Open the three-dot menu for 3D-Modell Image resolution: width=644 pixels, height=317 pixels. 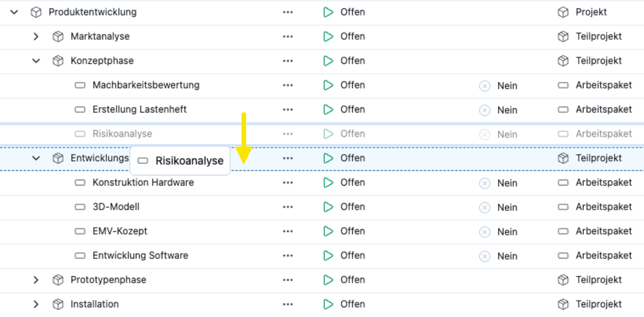click(288, 207)
